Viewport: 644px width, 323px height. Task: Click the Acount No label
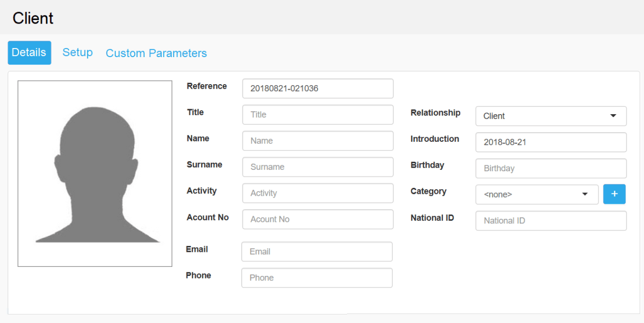click(x=208, y=217)
